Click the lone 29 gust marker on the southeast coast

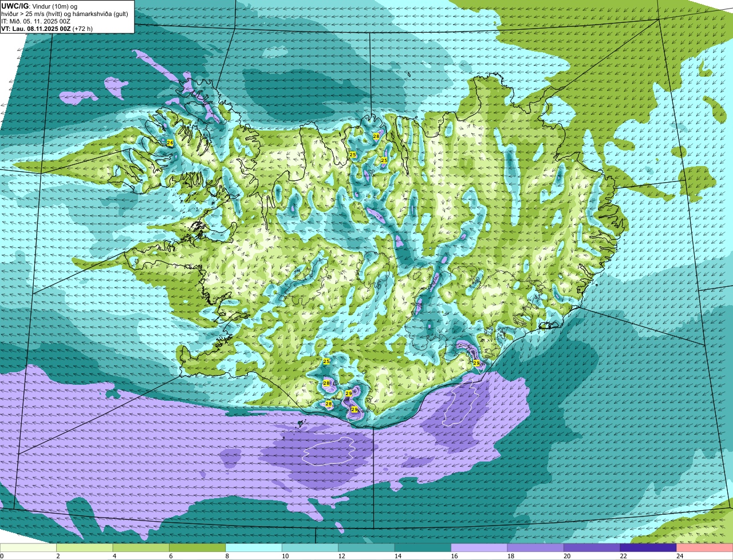click(476, 363)
